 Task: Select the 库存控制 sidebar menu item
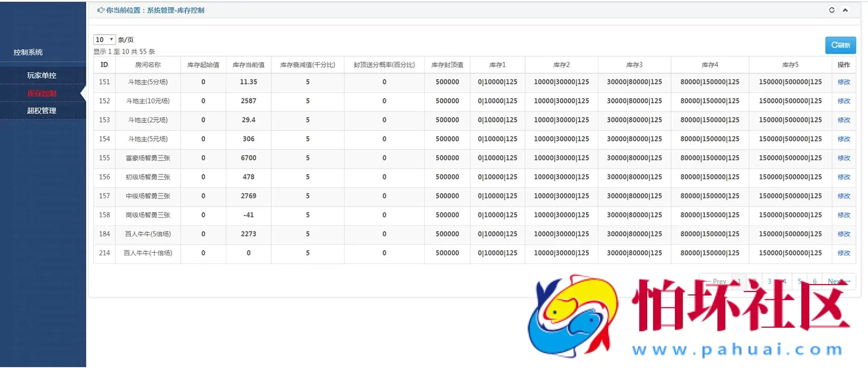pyautogui.click(x=42, y=93)
